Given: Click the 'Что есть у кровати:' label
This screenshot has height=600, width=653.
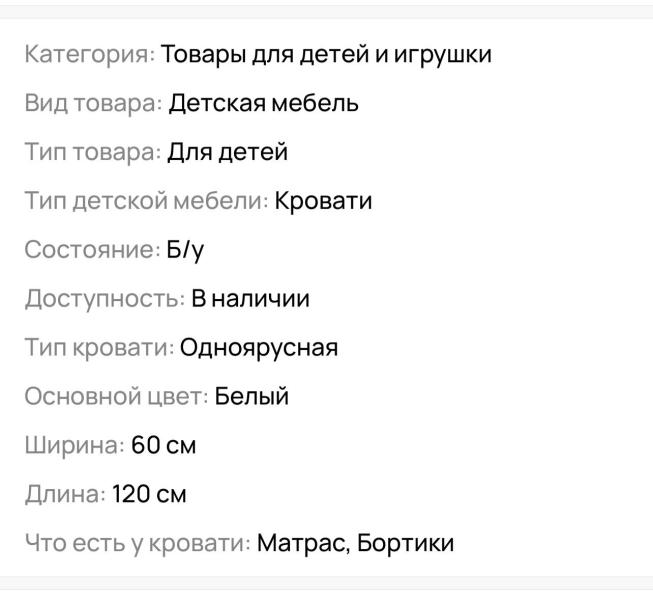Looking at the screenshot, I should click(x=137, y=544).
